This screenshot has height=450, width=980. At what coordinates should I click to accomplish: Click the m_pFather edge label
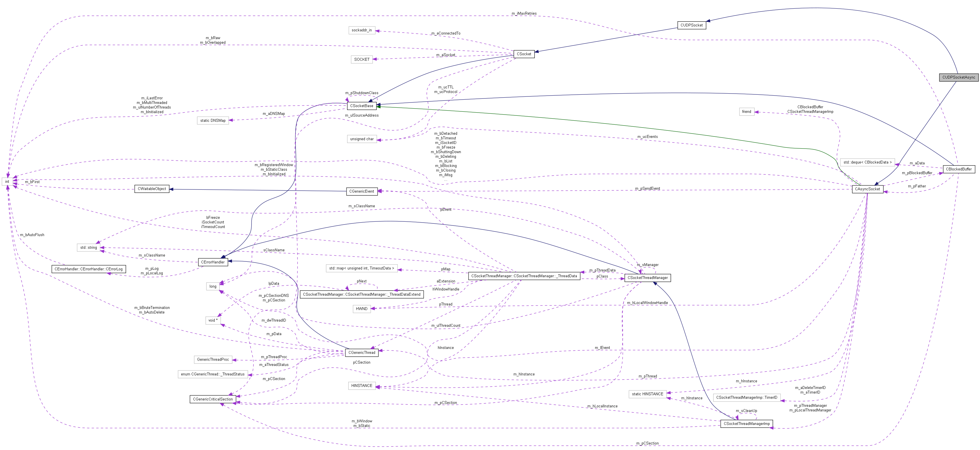pos(917,186)
